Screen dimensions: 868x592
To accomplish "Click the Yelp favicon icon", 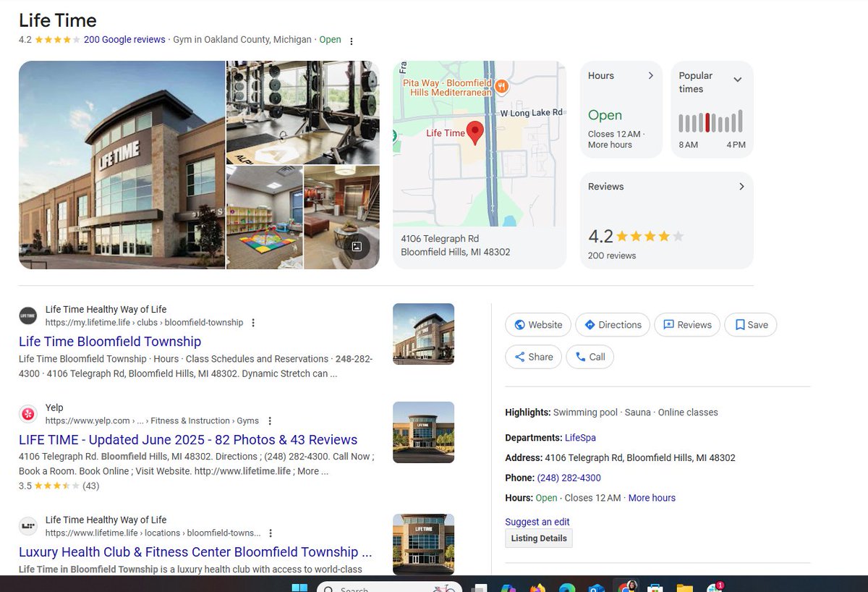I will click(28, 414).
